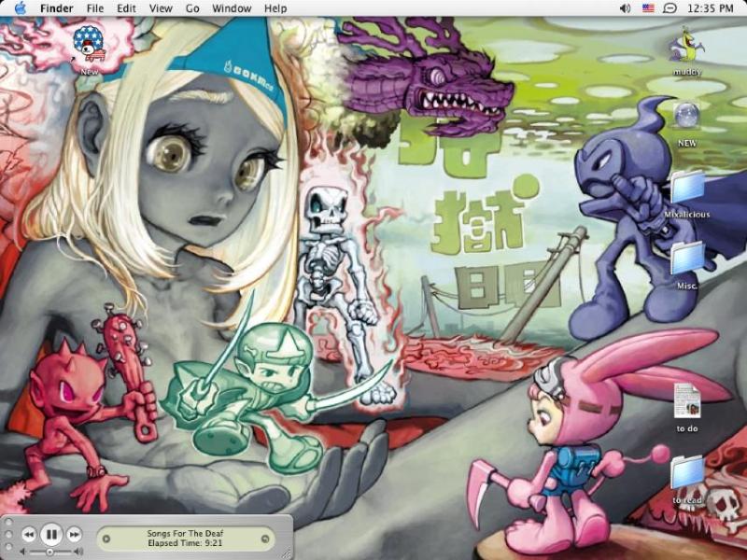Select the 'to read' folder
Screen dimensions: 747x560
click(x=687, y=473)
